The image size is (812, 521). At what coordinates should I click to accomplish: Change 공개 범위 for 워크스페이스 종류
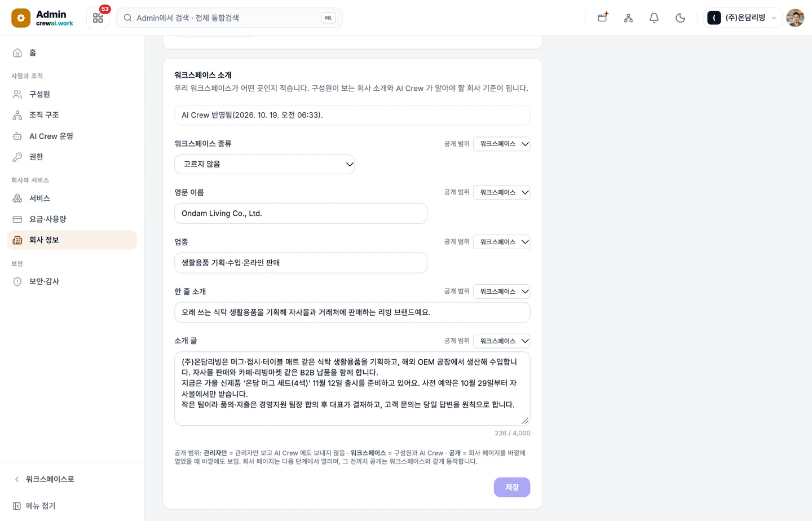pyautogui.click(x=501, y=144)
